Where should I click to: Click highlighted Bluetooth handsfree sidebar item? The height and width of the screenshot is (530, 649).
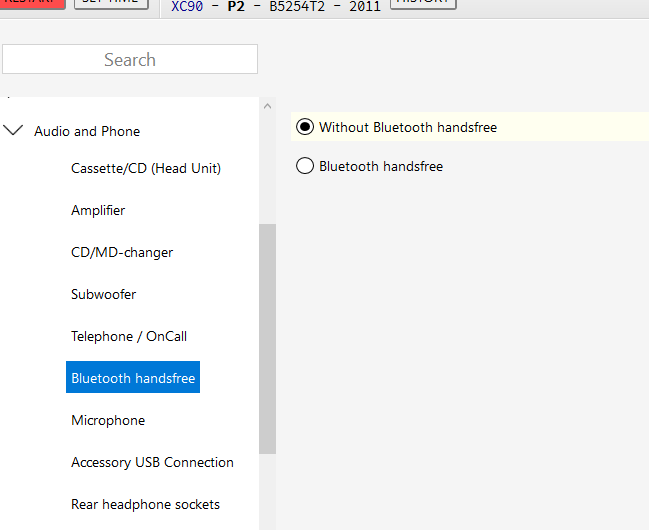133,378
